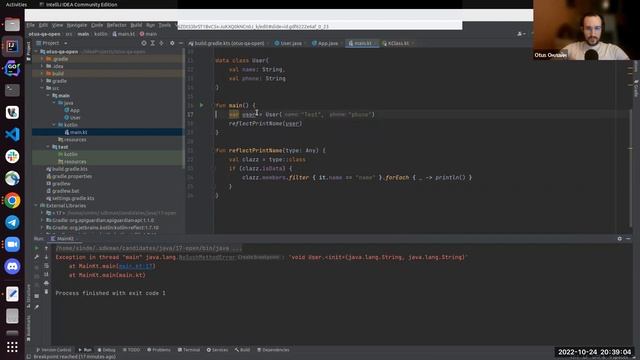
Task: Switch to the User.java editor tab
Action: [288, 43]
